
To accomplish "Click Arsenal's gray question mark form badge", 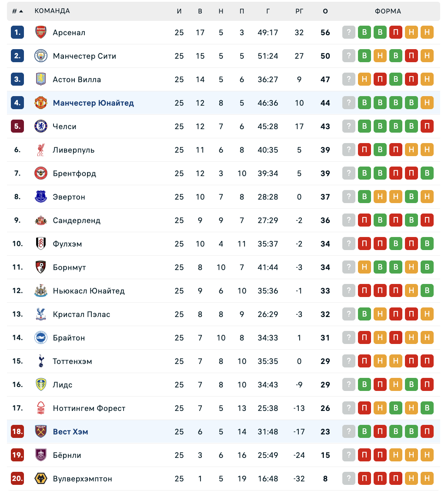I will coord(349,33).
